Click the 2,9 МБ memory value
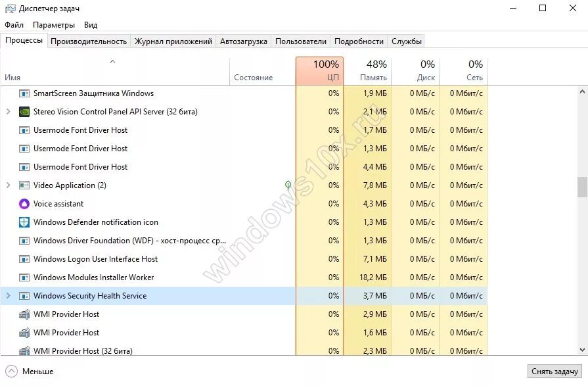The image size is (588, 386). pos(374,314)
